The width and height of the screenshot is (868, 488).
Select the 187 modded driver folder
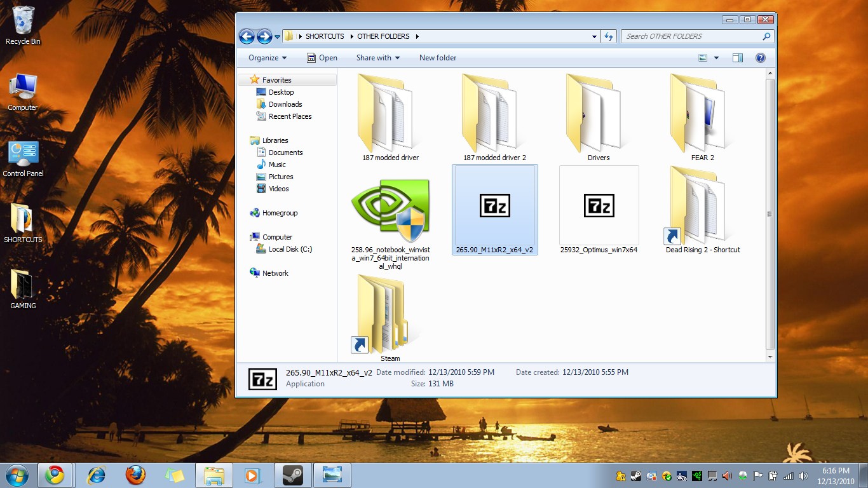click(x=390, y=118)
